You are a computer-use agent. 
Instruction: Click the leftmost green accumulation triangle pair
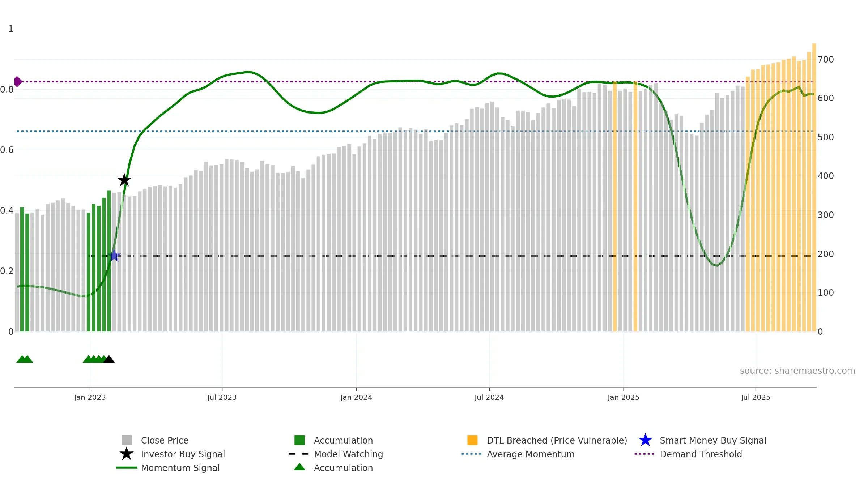coord(25,359)
